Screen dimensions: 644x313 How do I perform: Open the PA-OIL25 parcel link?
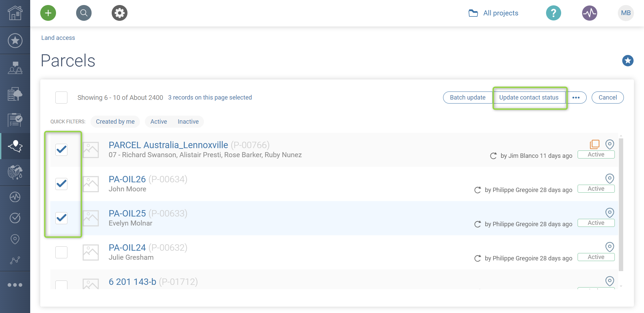(127, 213)
